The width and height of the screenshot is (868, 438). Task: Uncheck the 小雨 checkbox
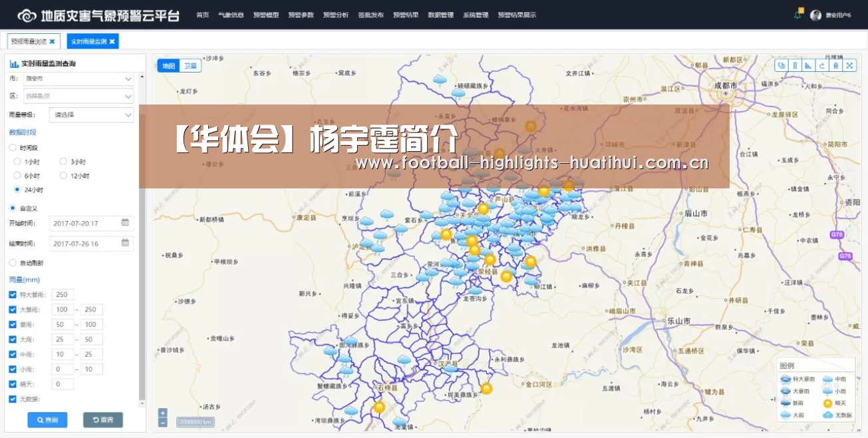(x=13, y=369)
